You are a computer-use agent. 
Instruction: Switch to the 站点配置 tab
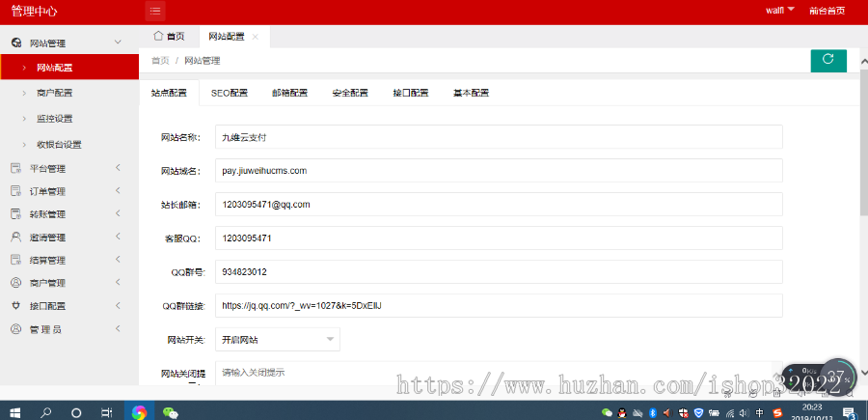169,93
